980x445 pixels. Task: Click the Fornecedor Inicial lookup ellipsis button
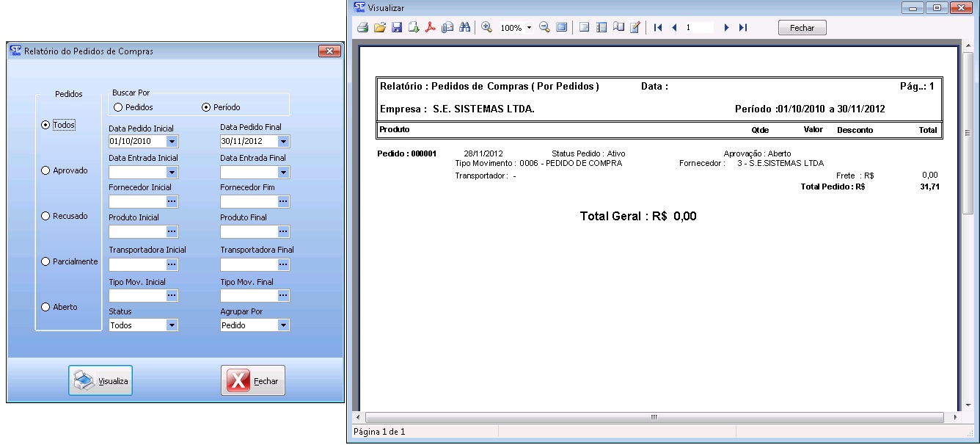[172, 201]
